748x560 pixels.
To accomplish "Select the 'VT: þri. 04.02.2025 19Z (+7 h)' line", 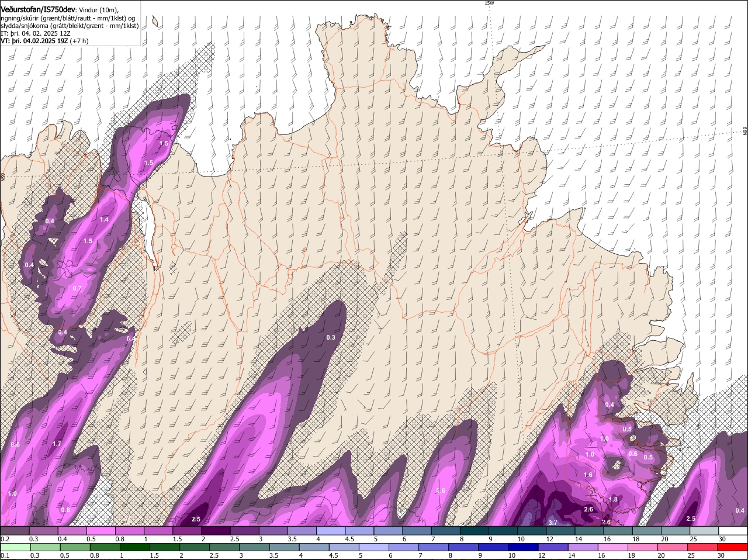I will pos(45,41).
